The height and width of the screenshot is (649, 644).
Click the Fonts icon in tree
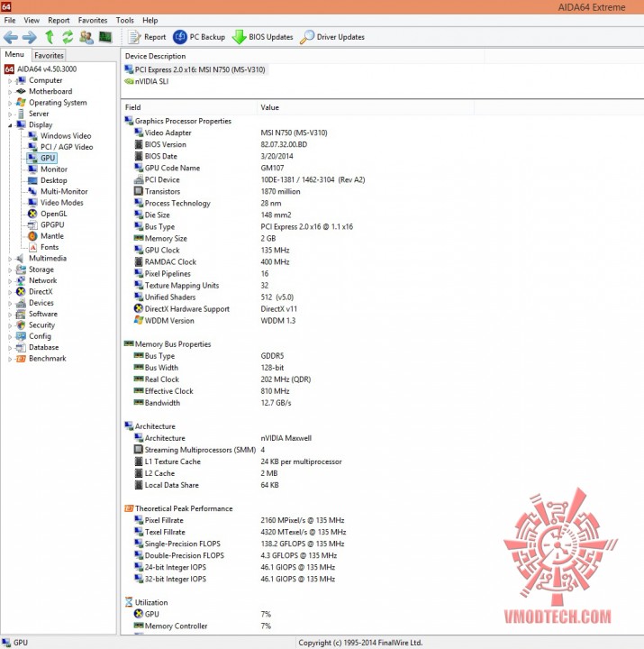point(32,247)
